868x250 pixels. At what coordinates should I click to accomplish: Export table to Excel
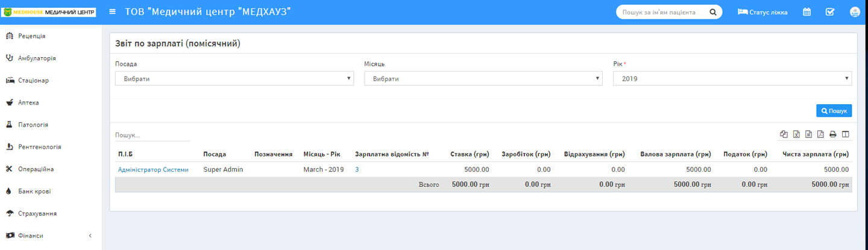pyautogui.click(x=796, y=134)
